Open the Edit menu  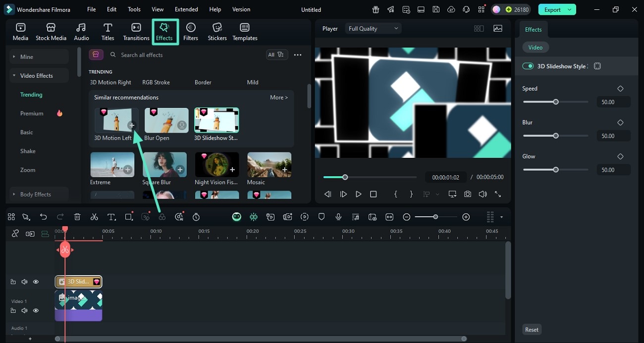(x=112, y=9)
